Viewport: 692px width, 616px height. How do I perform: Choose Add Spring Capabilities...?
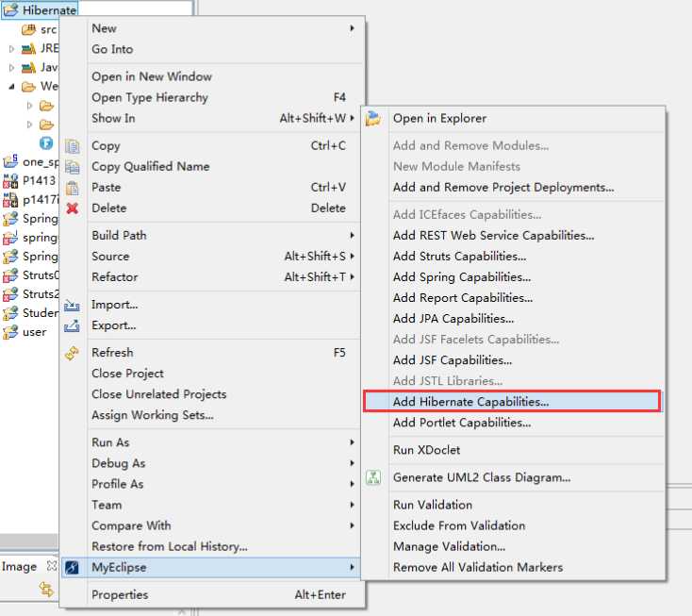[513, 276]
